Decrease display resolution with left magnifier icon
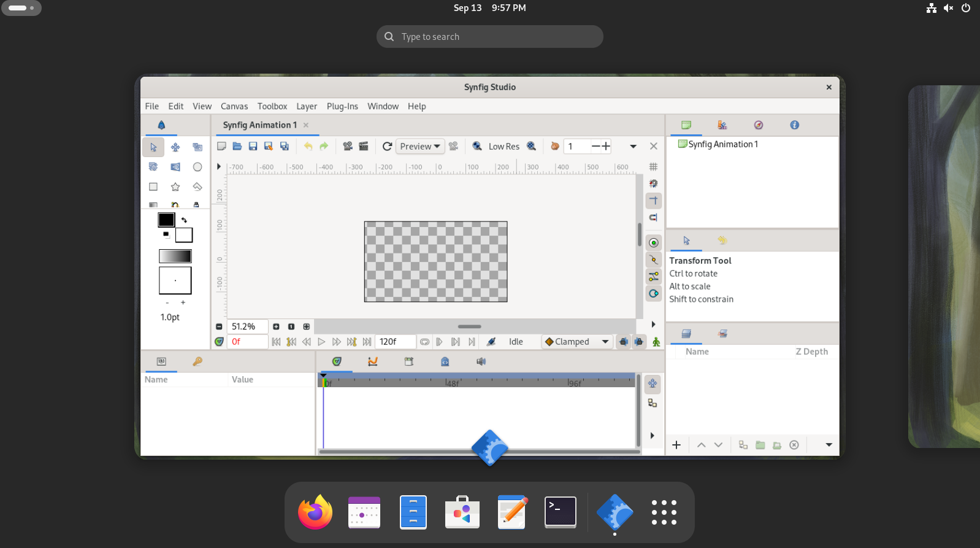The width and height of the screenshot is (980, 548). (477, 146)
